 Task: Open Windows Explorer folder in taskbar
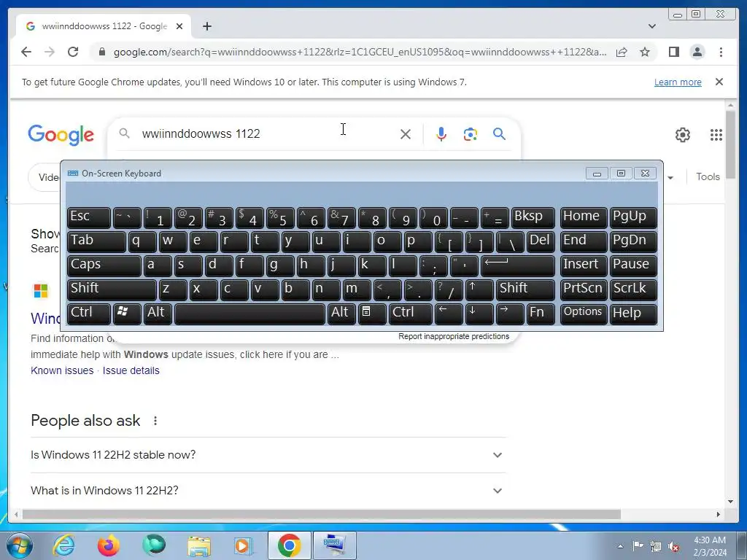(x=198, y=545)
